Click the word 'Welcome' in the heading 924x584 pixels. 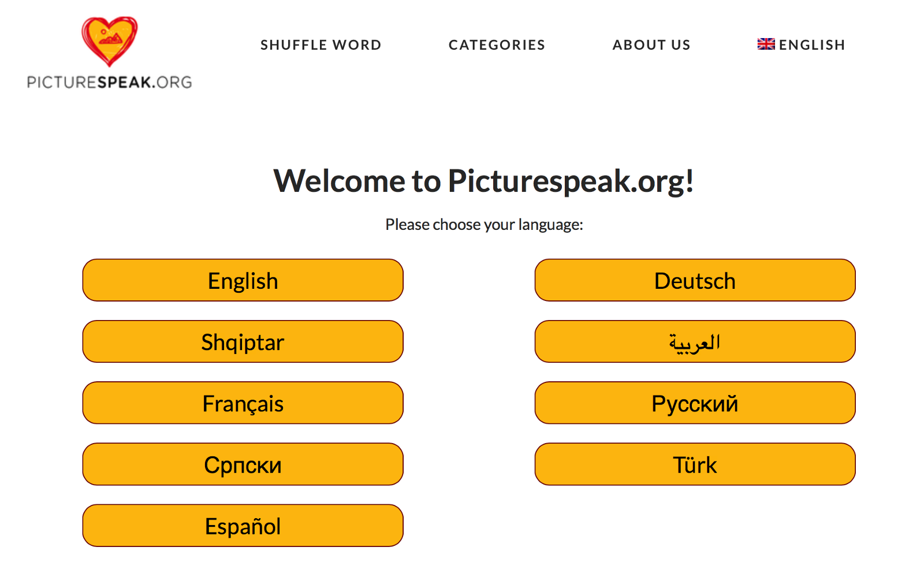[x=340, y=181]
